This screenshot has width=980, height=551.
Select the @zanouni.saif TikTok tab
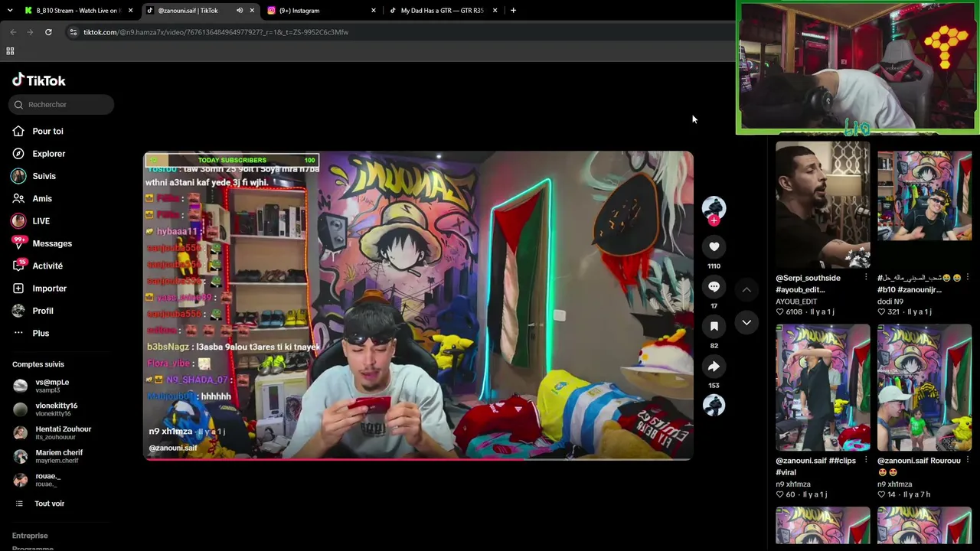click(199, 11)
